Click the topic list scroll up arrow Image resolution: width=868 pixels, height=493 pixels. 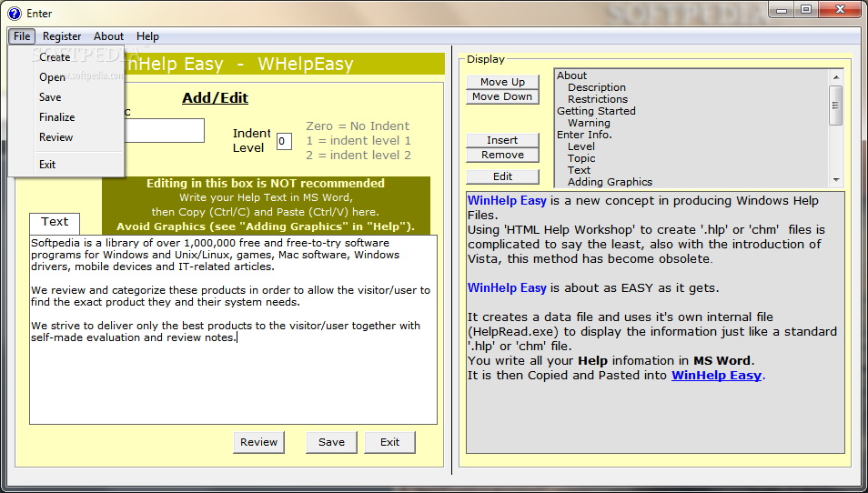[836, 77]
